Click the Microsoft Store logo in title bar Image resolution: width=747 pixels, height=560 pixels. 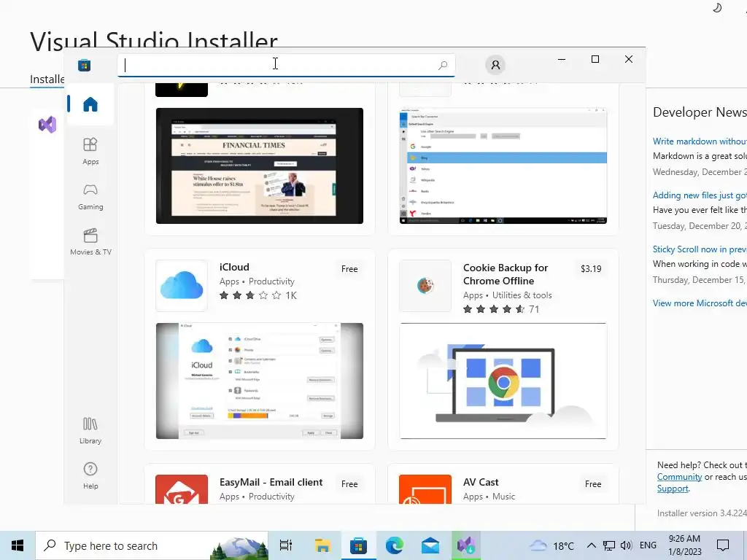click(x=85, y=65)
